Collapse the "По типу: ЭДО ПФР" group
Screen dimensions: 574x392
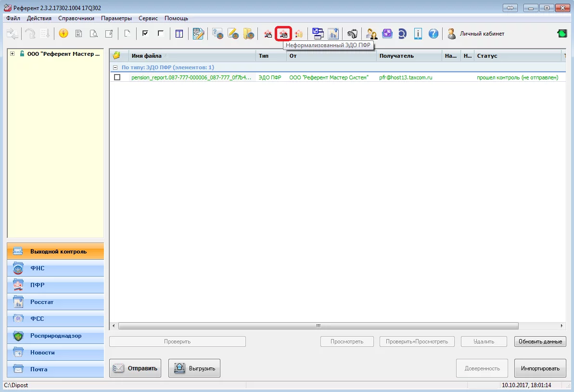(115, 67)
